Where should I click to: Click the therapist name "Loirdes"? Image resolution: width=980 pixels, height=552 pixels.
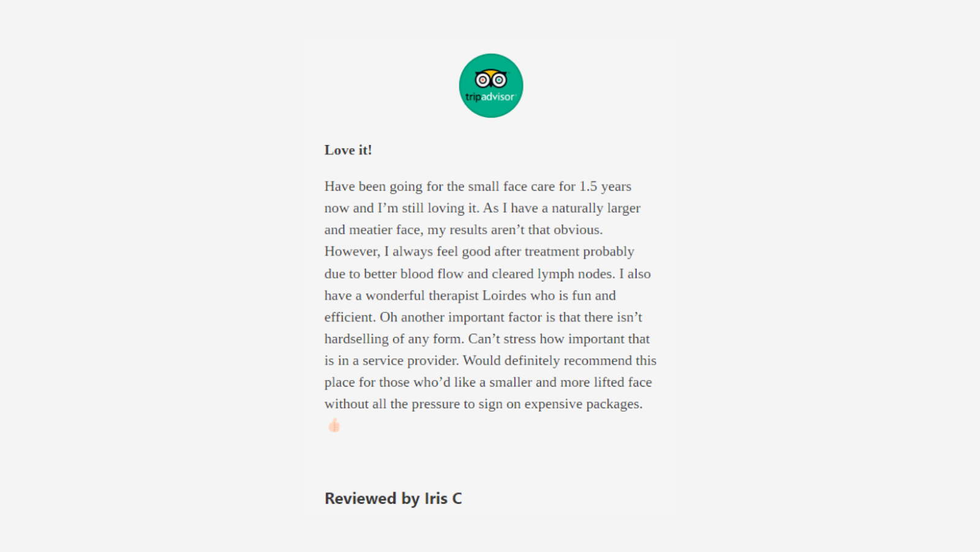tap(504, 295)
